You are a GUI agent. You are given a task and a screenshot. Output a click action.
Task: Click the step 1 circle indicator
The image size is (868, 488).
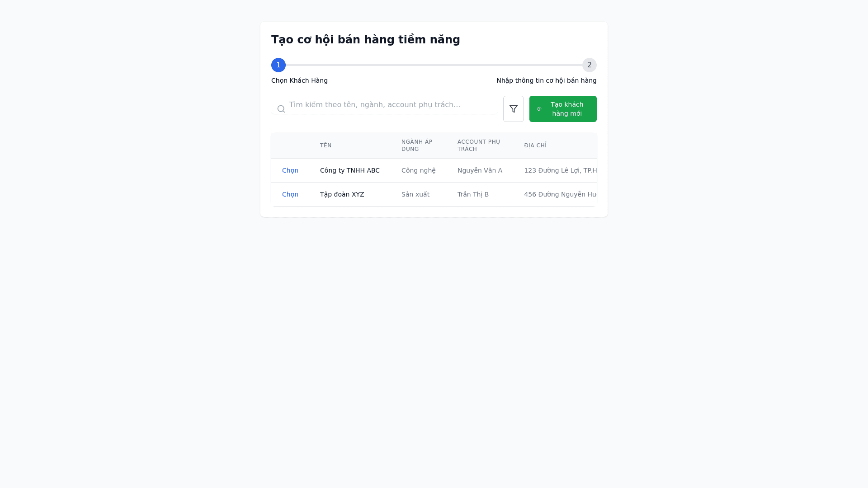pyautogui.click(x=278, y=65)
